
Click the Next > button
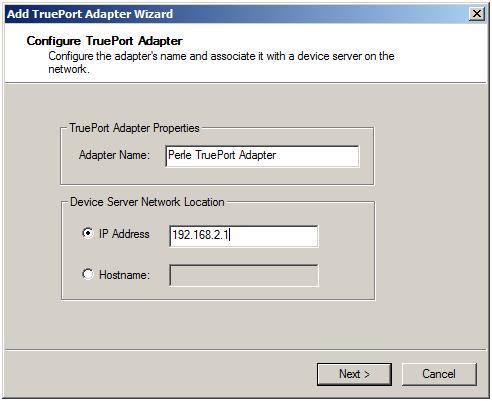point(354,374)
